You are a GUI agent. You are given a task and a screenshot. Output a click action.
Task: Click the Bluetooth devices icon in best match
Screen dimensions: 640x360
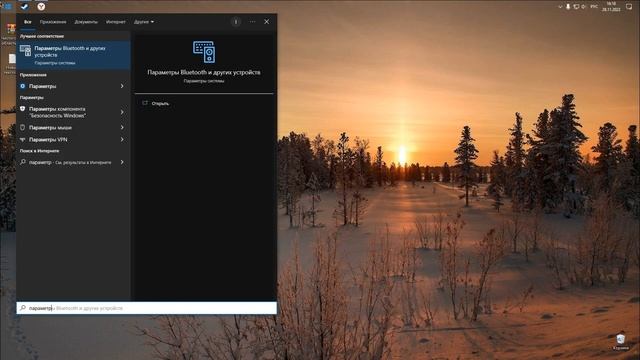25,51
